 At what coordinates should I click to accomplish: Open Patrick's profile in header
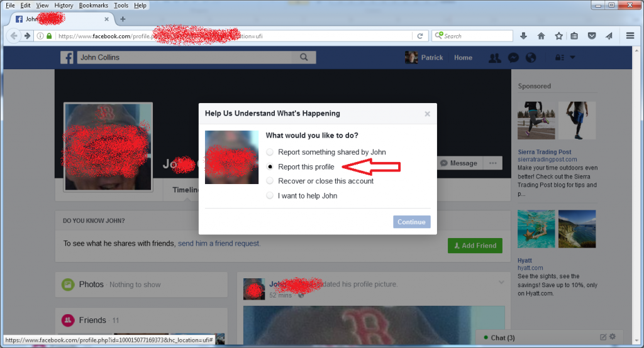[424, 58]
